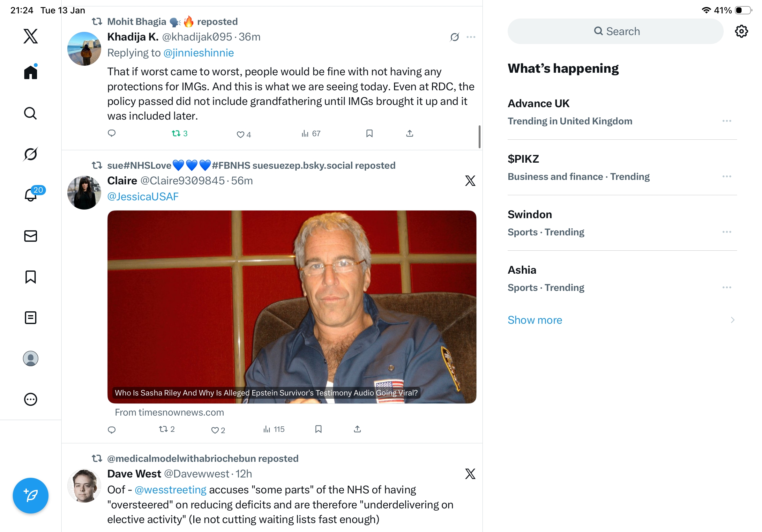Toggle repost on Khadija K.'s post
The width and height of the screenshot is (762, 532).
[x=180, y=133]
